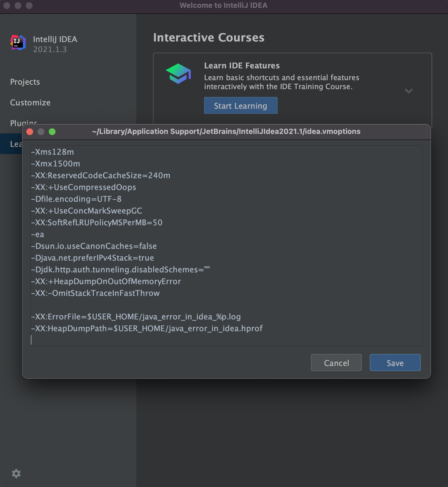Click the +UseCompressedOops line
Image resolution: width=448 pixels, height=487 pixels.
pyautogui.click(x=84, y=187)
